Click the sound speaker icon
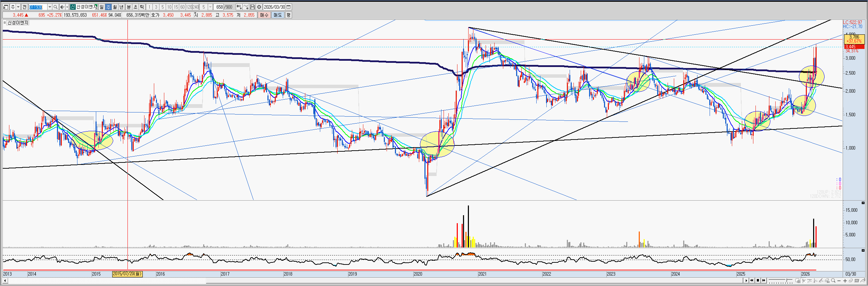Screen dimensions: 868x286 pyautogui.click(x=62, y=7)
